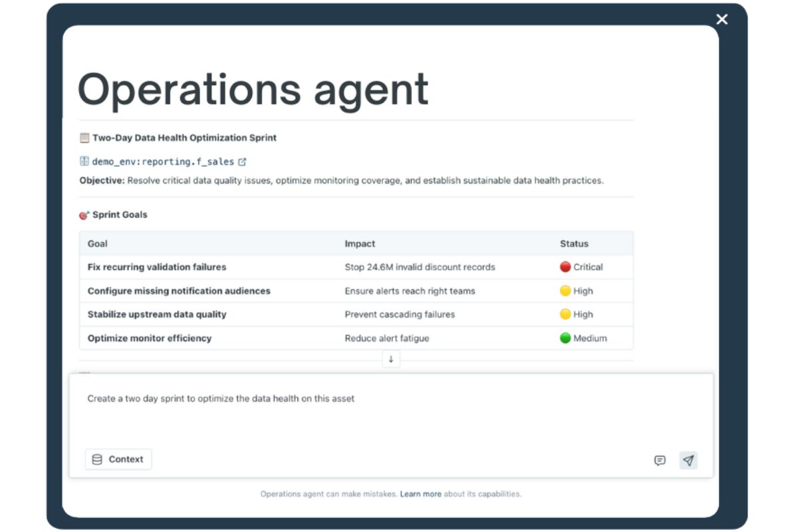Click the Critical status cell
The width and height of the screenshot is (798, 532).
[581, 267]
